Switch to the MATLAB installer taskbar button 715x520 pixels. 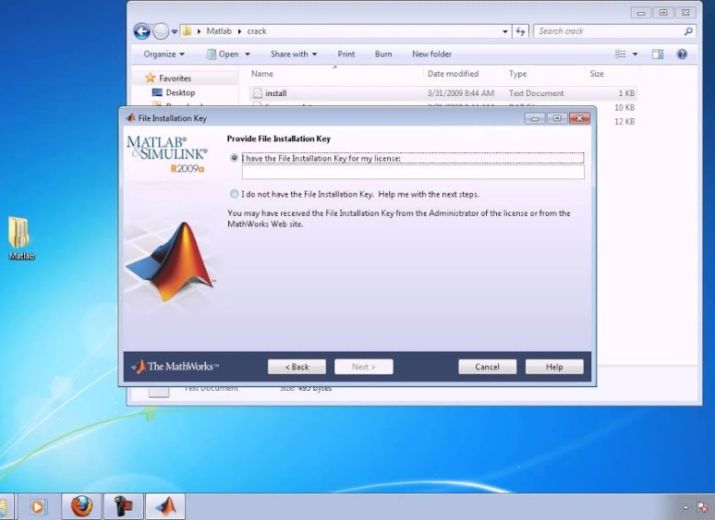pyautogui.click(x=165, y=506)
